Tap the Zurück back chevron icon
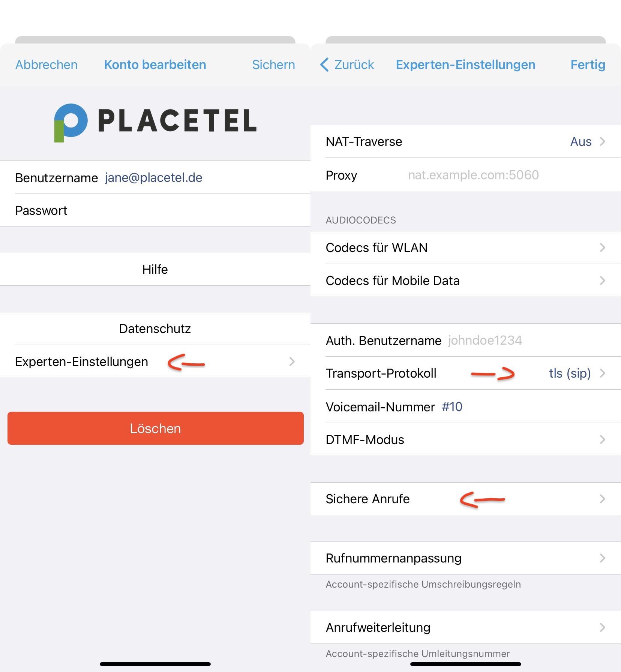The width and height of the screenshot is (621, 672). [x=325, y=64]
